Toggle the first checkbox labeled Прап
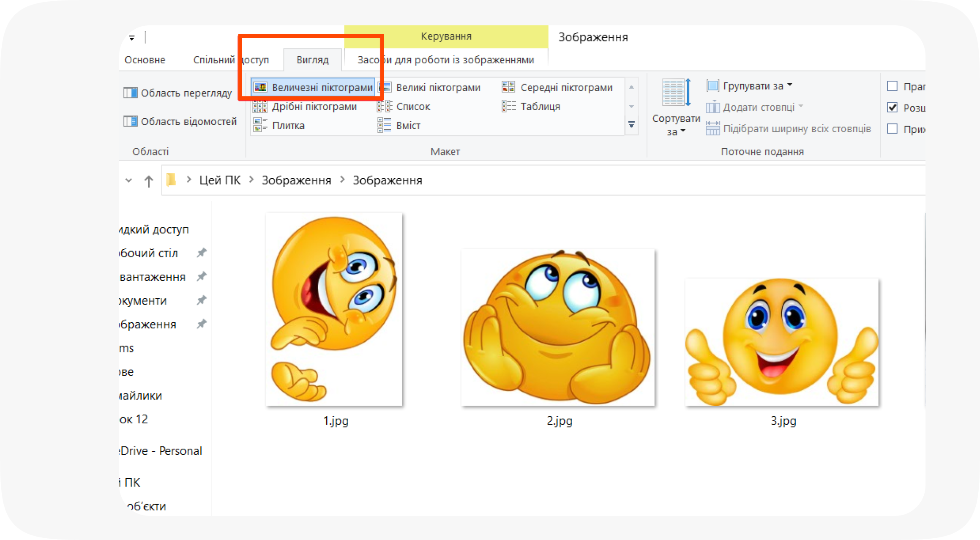Image resolution: width=980 pixels, height=540 pixels. click(x=892, y=86)
